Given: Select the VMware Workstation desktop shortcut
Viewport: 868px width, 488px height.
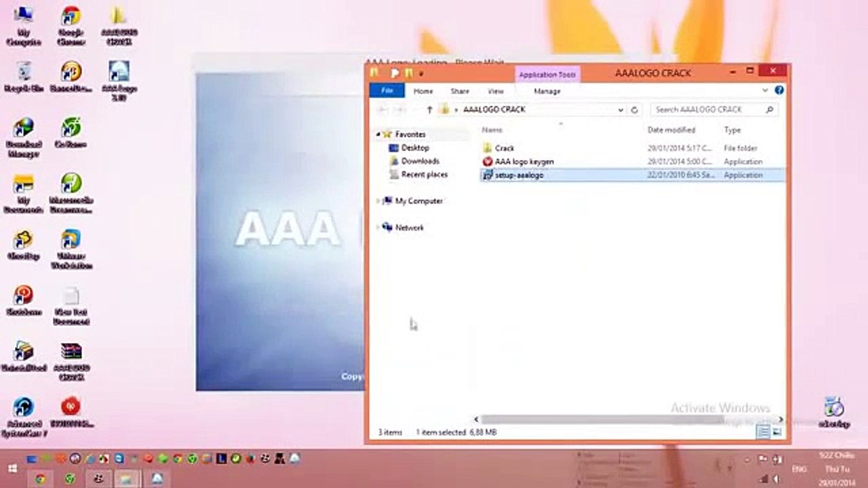Looking at the screenshot, I should pyautogui.click(x=71, y=249).
